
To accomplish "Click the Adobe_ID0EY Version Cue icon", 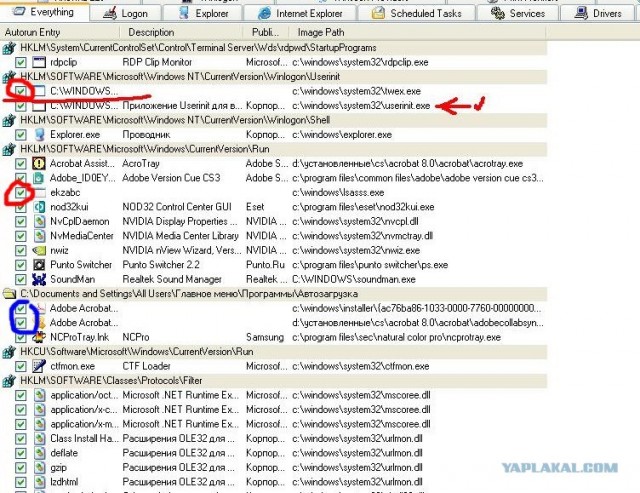I will click(39, 178).
